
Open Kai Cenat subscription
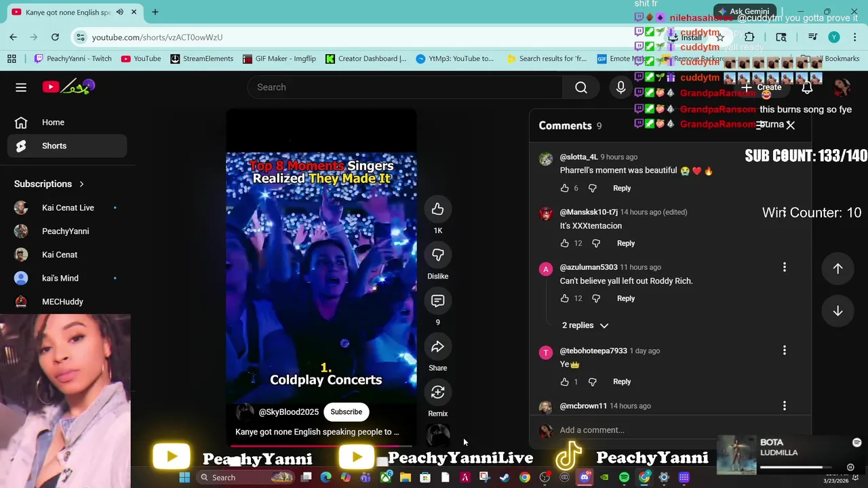point(67,255)
